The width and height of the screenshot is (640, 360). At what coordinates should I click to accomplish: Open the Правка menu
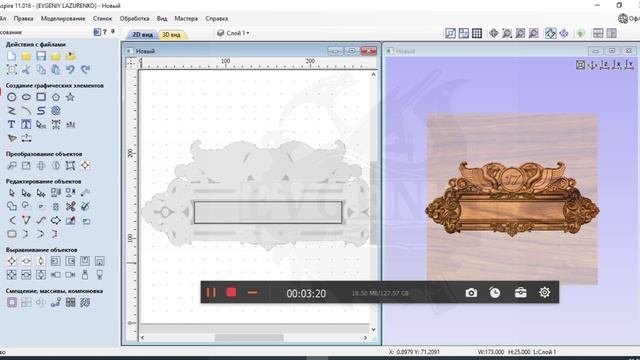click(x=23, y=18)
